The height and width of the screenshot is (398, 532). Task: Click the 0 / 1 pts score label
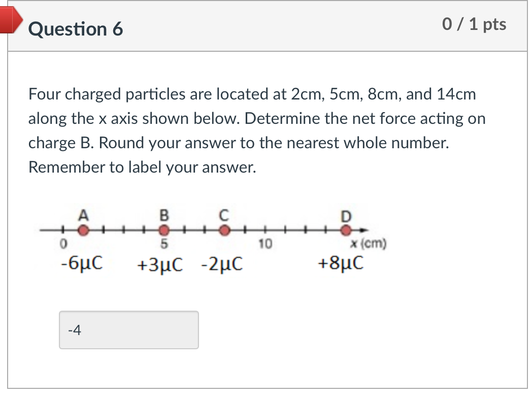pos(475,24)
